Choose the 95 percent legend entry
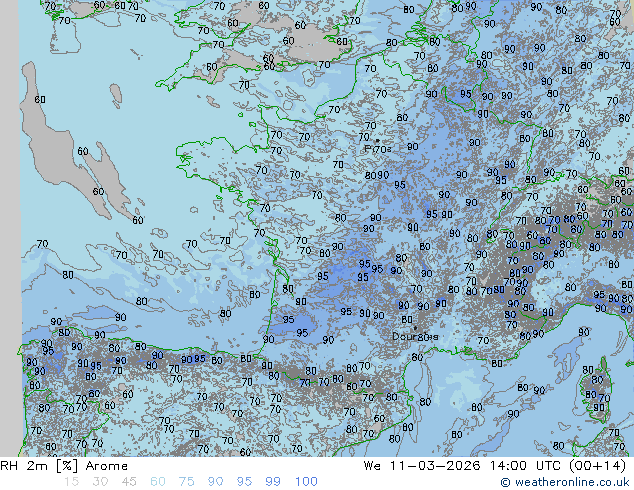The height and width of the screenshot is (490, 634). (x=245, y=482)
